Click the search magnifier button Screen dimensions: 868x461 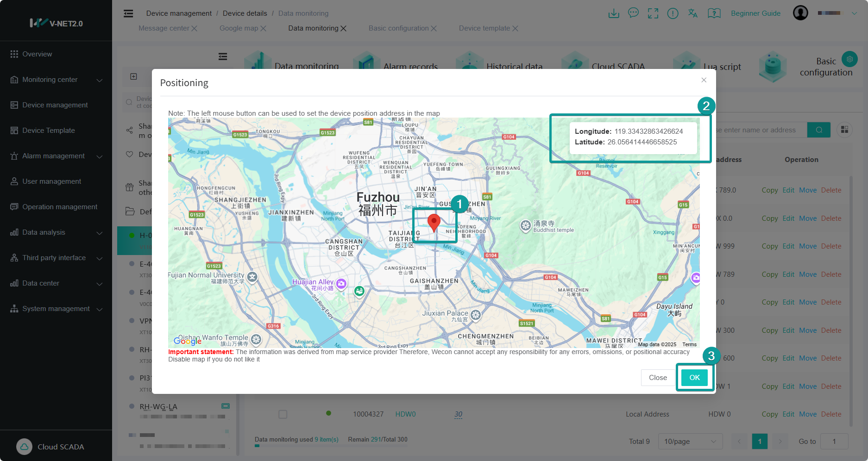pyautogui.click(x=819, y=130)
